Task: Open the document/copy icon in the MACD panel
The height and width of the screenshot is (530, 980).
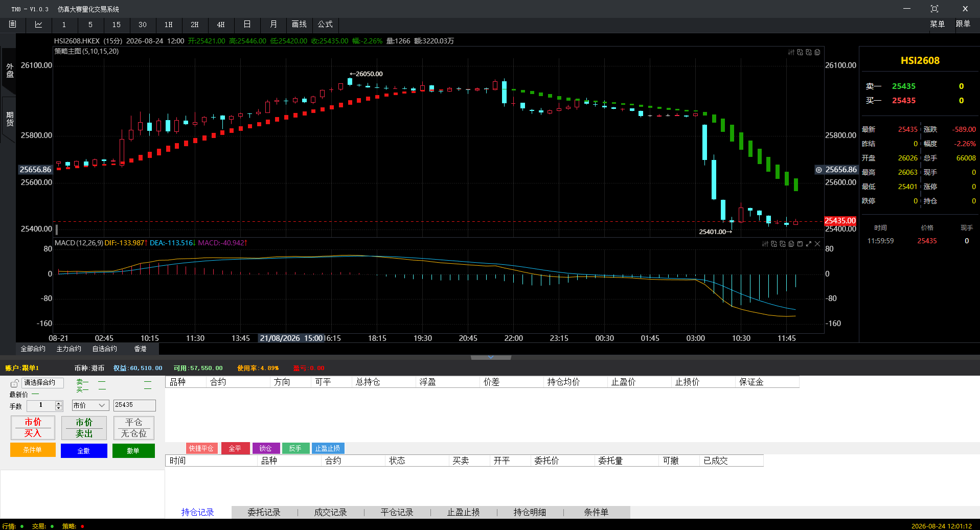Action: coord(791,244)
